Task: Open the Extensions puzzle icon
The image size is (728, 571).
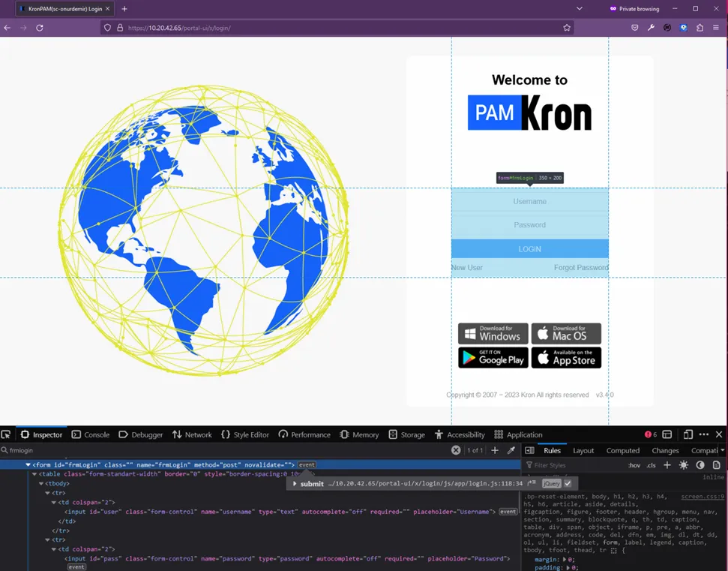Action: [700, 28]
